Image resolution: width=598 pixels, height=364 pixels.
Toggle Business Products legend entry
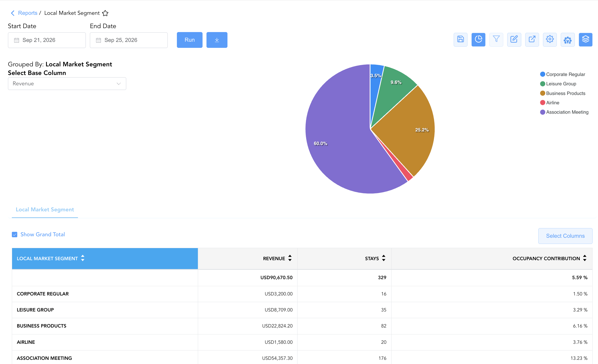pos(563,93)
